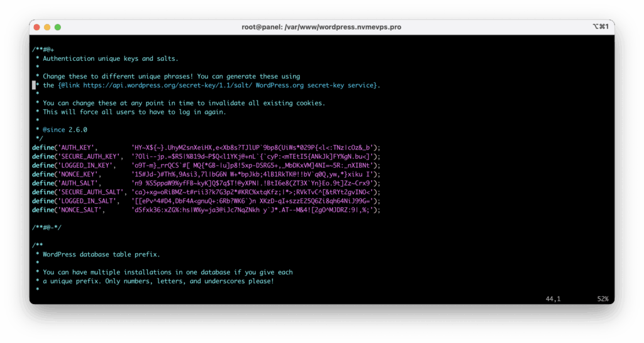Screen dimensions: 644x343
Task: Click the yellow minimize window button
Action: click(47, 27)
